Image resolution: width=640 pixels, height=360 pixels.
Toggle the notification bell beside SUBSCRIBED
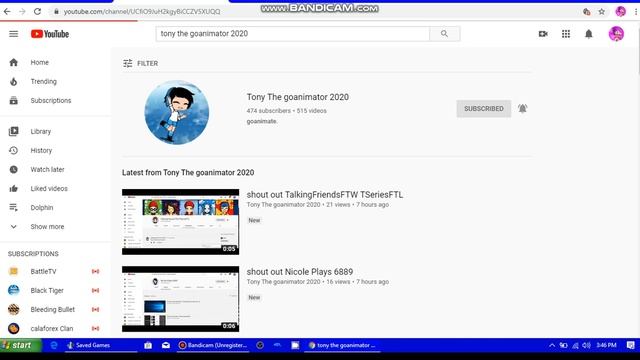pos(522,109)
